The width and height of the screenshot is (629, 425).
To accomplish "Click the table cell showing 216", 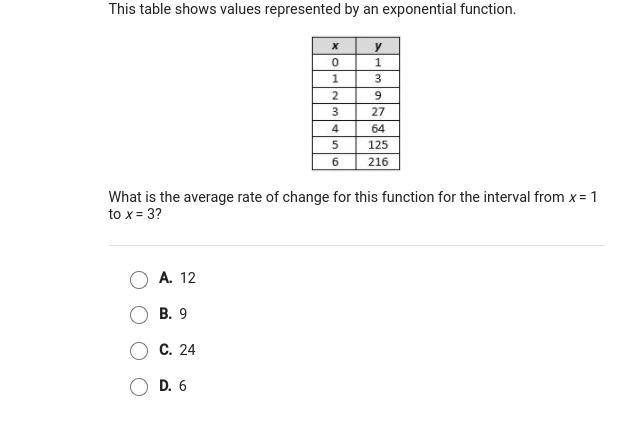I will (x=378, y=162).
